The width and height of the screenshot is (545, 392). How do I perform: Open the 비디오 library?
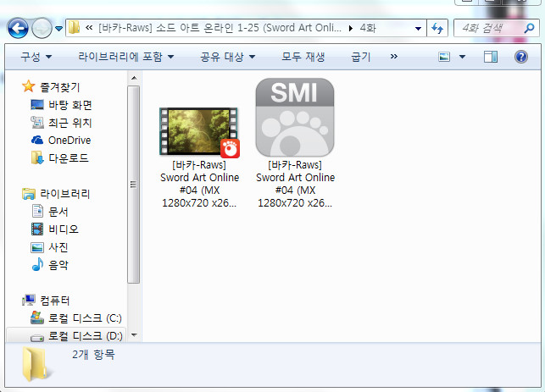click(x=64, y=229)
